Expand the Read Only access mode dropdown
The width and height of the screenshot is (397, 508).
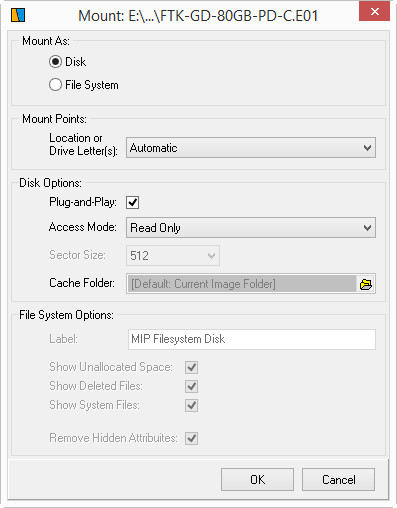(251, 228)
